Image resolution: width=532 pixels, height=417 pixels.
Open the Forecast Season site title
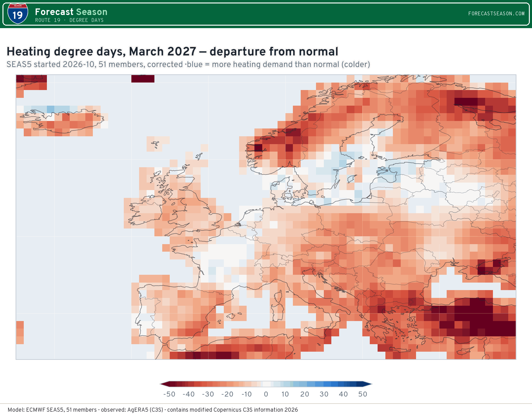pyautogui.click(x=71, y=12)
